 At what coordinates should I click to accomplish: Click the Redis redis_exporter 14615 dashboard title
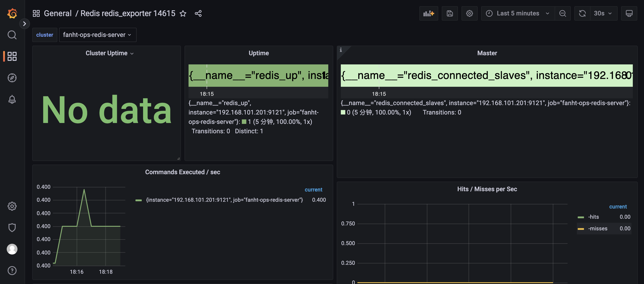pos(128,13)
